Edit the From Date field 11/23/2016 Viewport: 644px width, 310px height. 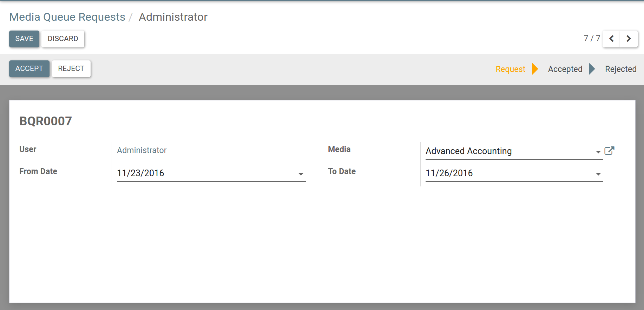(204, 173)
